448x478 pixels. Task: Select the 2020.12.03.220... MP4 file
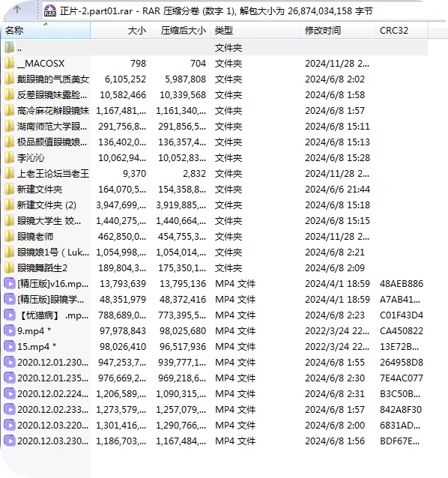(x=214, y=426)
